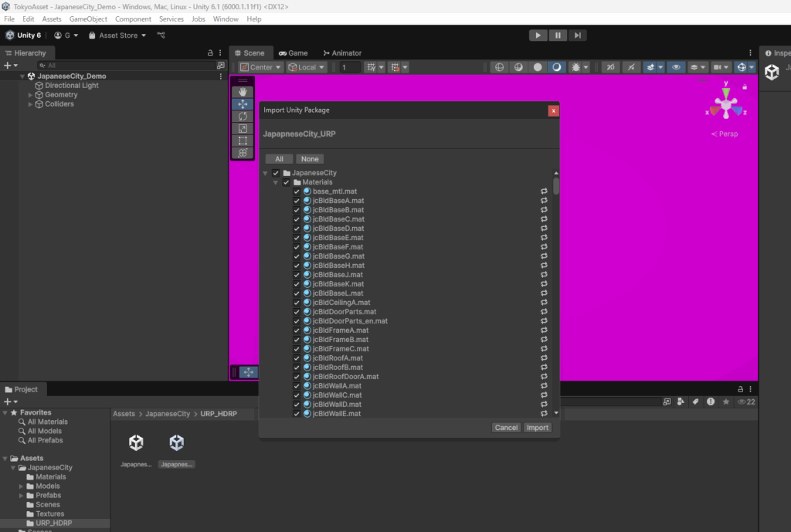
Task: Click the Import button
Action: [x=538, y=428]
